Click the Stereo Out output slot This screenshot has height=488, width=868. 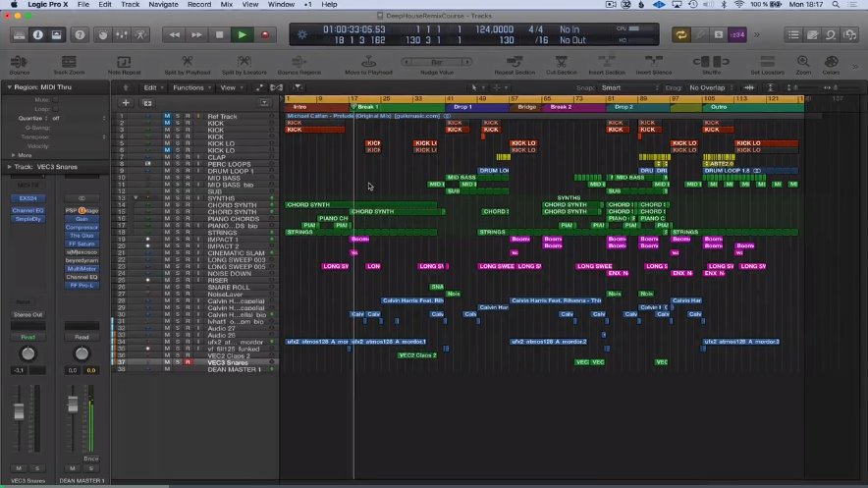coord(28,314)
